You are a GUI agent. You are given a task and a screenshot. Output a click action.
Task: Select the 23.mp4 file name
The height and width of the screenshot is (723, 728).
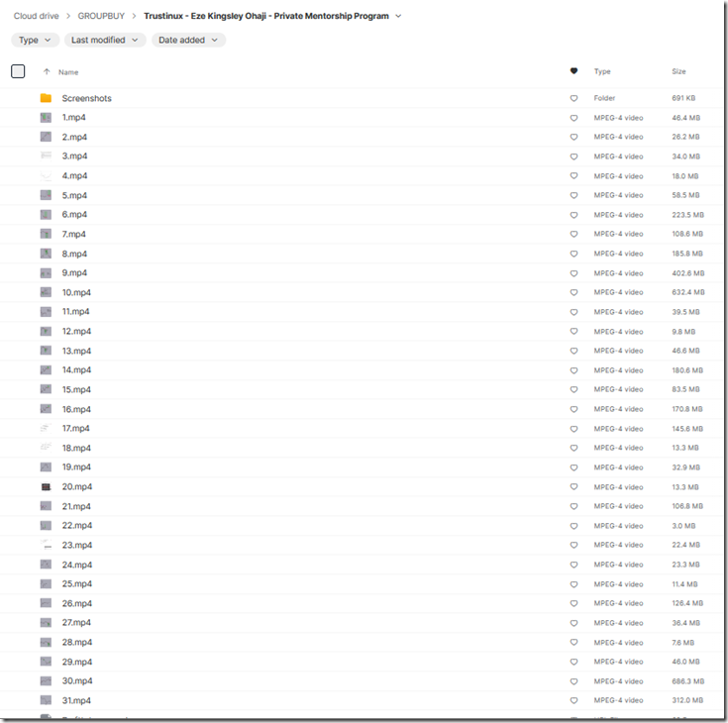[x=77, y=545]
